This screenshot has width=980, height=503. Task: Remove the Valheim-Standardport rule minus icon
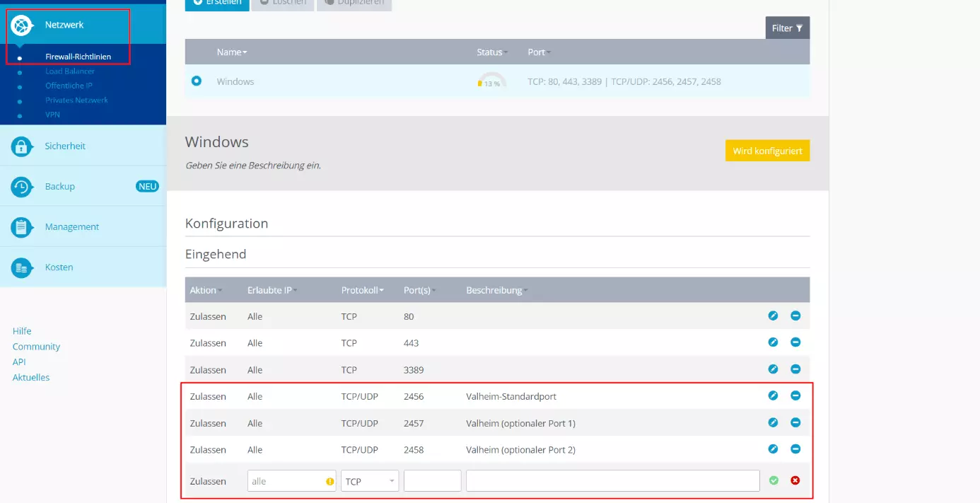click(795, 396)
